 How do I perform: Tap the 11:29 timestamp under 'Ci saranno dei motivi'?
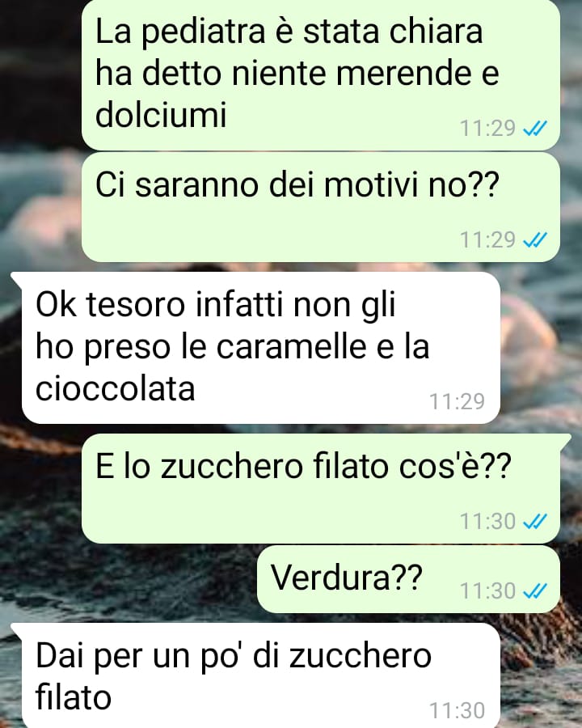coord(487,239)
